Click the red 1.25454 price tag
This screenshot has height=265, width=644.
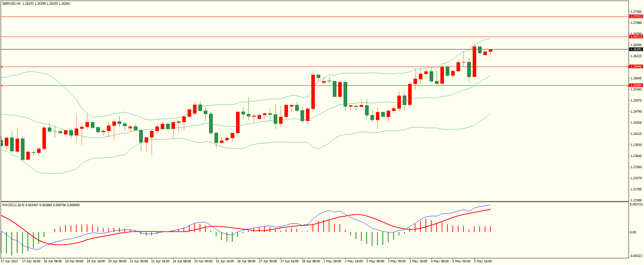pos(636,85)
